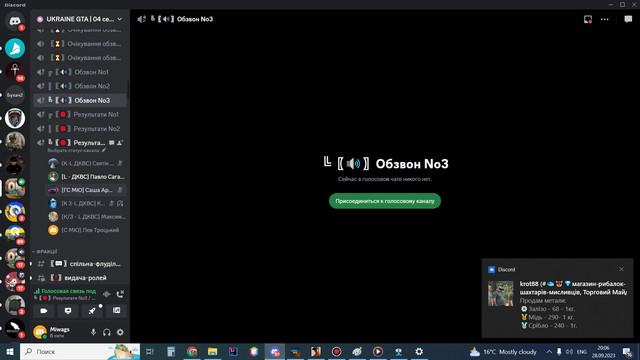
Task: Open Calculator from the taskbar
Action: pyautogui.click(x=171, y=351)
